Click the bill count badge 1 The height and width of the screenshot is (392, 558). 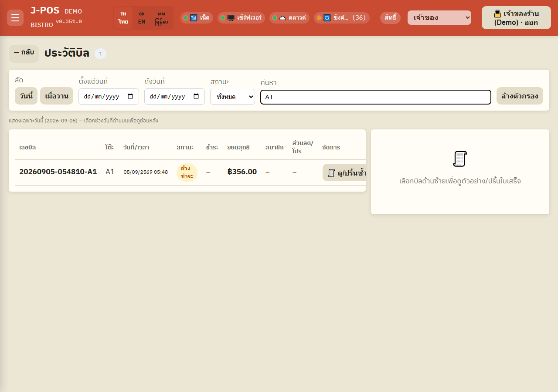(x=100, y=54)
